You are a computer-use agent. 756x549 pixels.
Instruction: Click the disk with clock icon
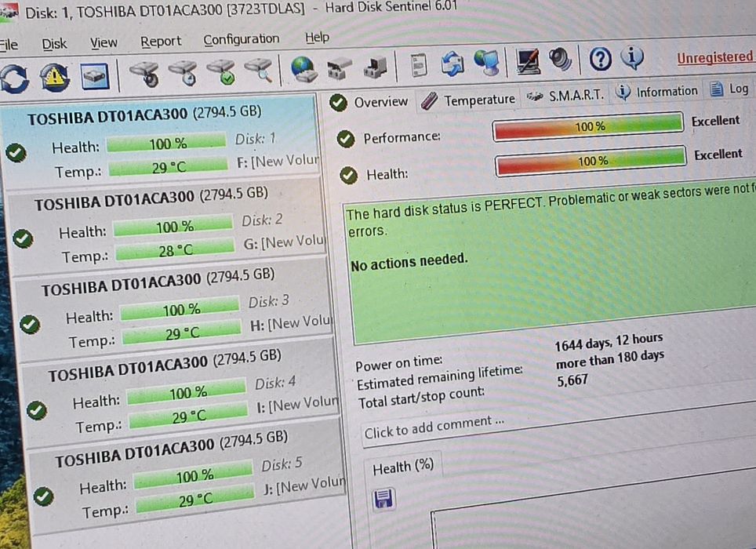click(x=184, y=73)
